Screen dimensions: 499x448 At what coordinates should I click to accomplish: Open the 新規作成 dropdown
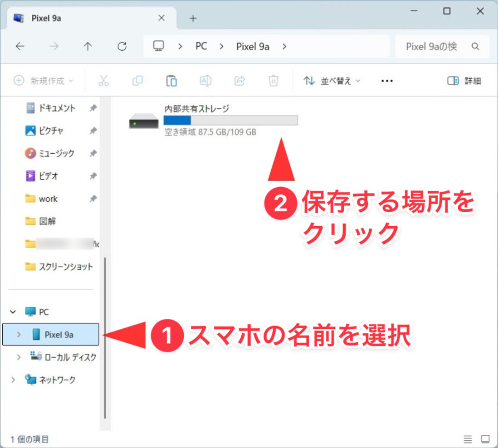coord(44,81)
